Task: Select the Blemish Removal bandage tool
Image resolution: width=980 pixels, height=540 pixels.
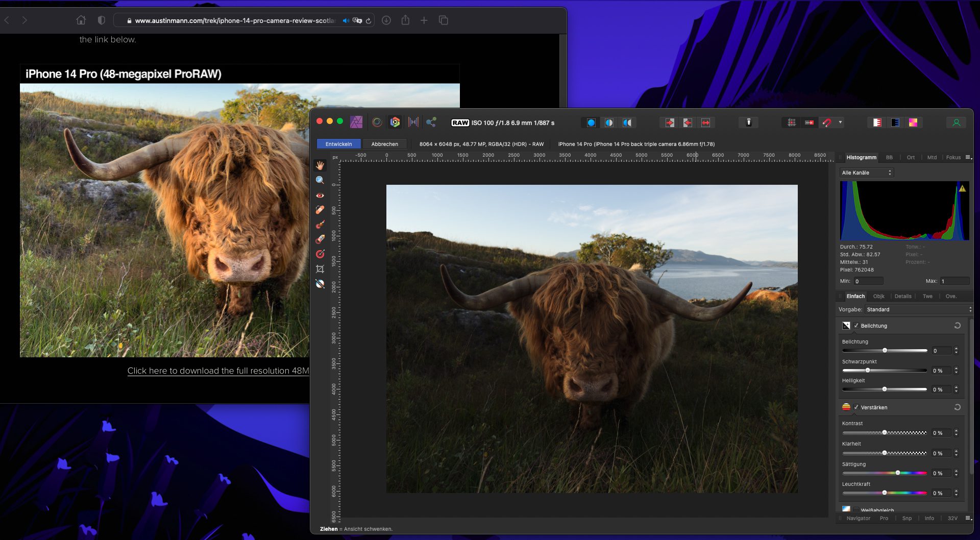Action: pos(320,210)
